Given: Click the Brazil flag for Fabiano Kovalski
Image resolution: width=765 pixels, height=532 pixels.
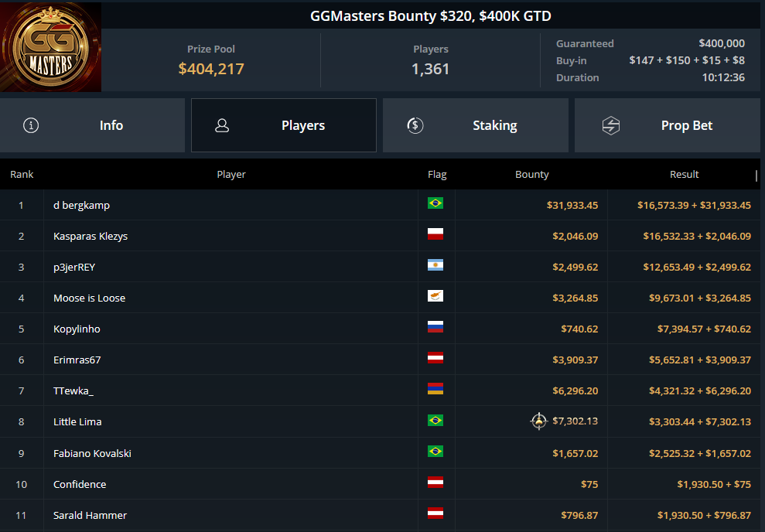Looking at the screenshot, I should click(x=435, y=452).
